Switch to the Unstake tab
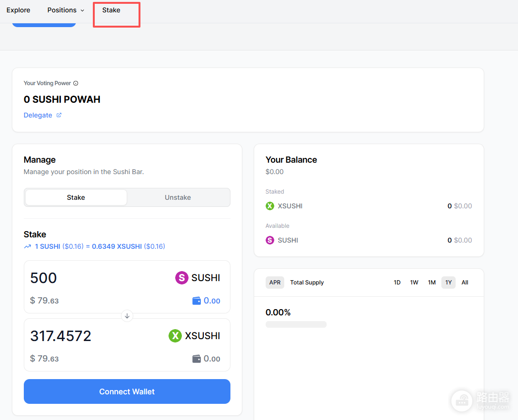This screenshot has height=420, width=518. (x=178, y=197)
